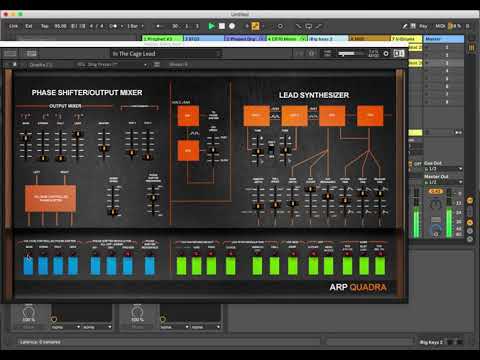Open the Master Out routing dropdown
The width and height of the screenshot is (480, 360).
click(443, 182)
